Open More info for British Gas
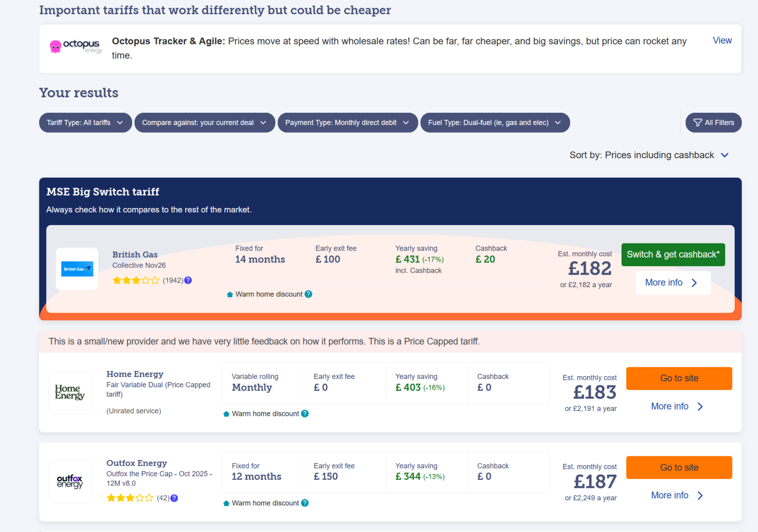Image resolution: width=758 pixels, height=532 pixels. coord(672,283)
